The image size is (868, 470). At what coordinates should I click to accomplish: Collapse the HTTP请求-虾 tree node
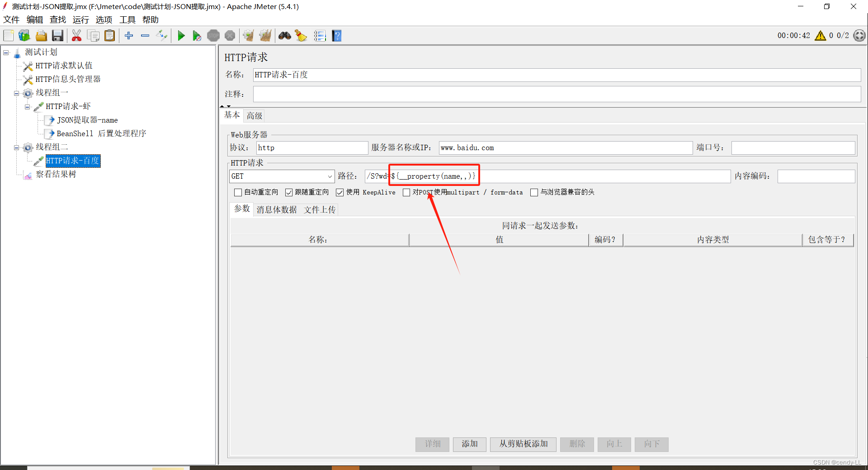coord(28,107)
